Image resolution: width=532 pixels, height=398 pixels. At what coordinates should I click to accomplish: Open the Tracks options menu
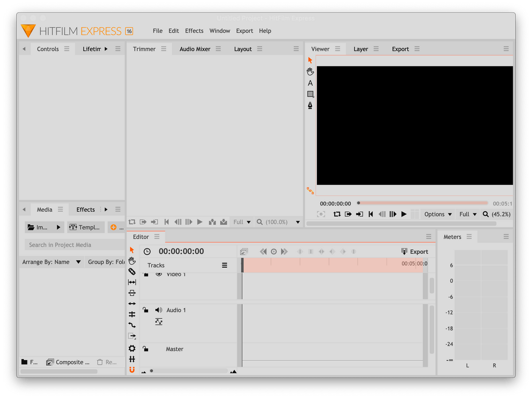click(x=224, y=266)
